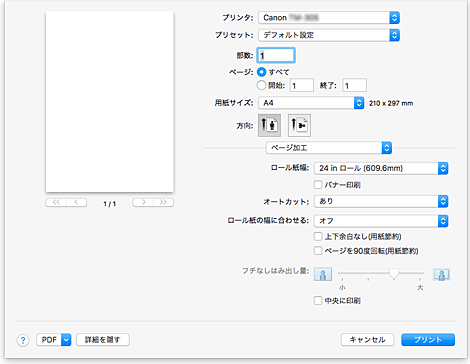Click the プリント button
470x364 pixels.
428,340
